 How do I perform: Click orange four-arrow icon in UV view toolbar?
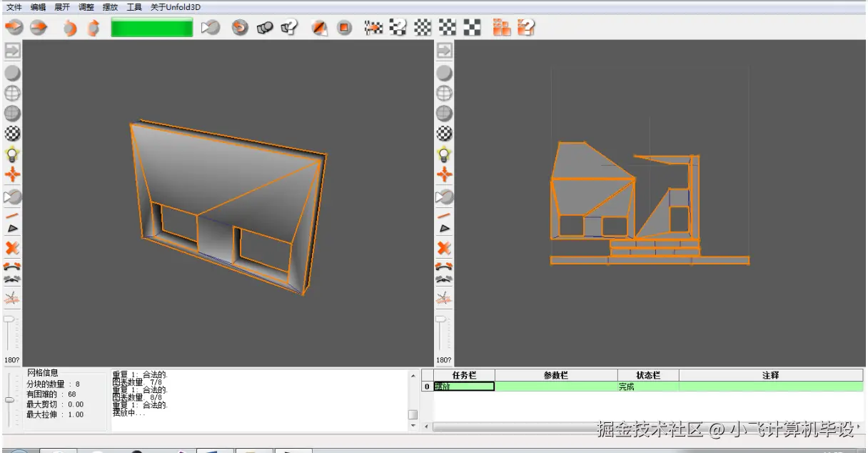tap(445, 174)
